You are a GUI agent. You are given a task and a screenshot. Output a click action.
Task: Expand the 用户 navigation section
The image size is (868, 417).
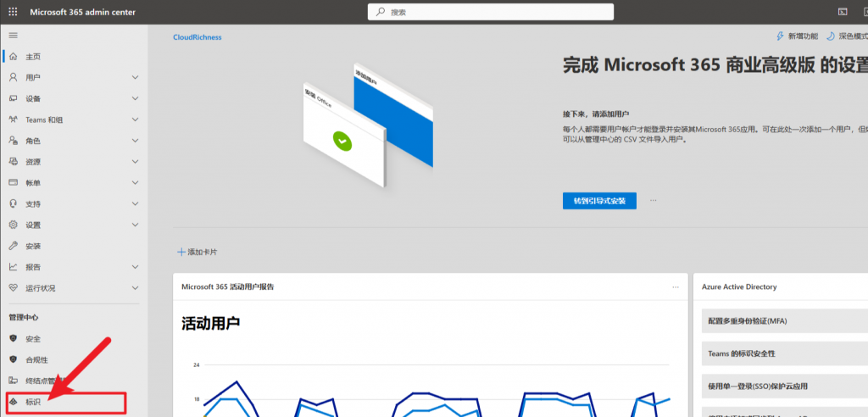tap(135, 78)
